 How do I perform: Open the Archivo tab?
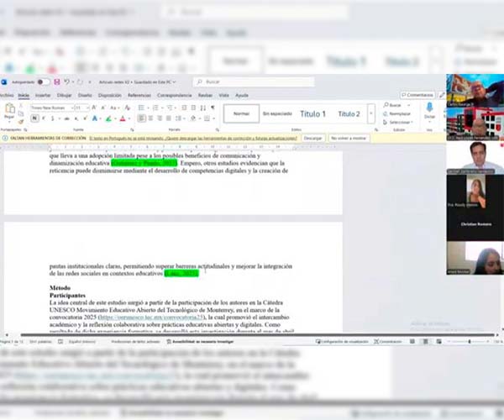tap(7, 96)
